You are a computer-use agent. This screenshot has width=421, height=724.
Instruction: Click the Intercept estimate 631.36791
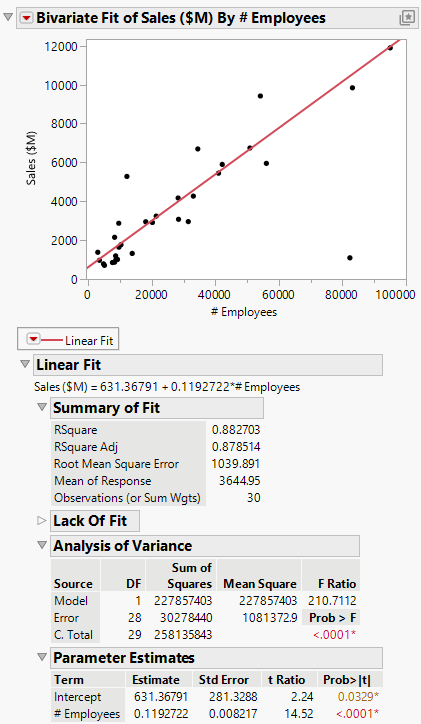[161, 697]
